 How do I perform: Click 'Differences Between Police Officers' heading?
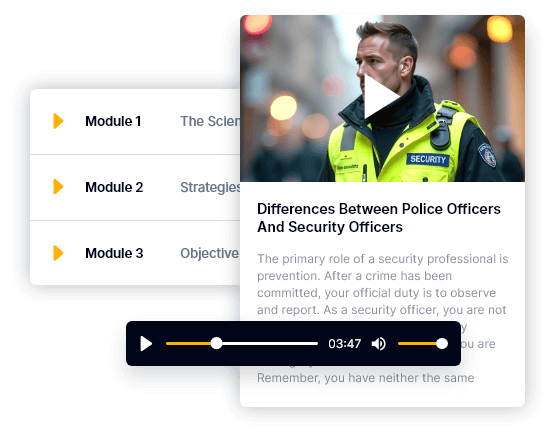click(379, 218)
